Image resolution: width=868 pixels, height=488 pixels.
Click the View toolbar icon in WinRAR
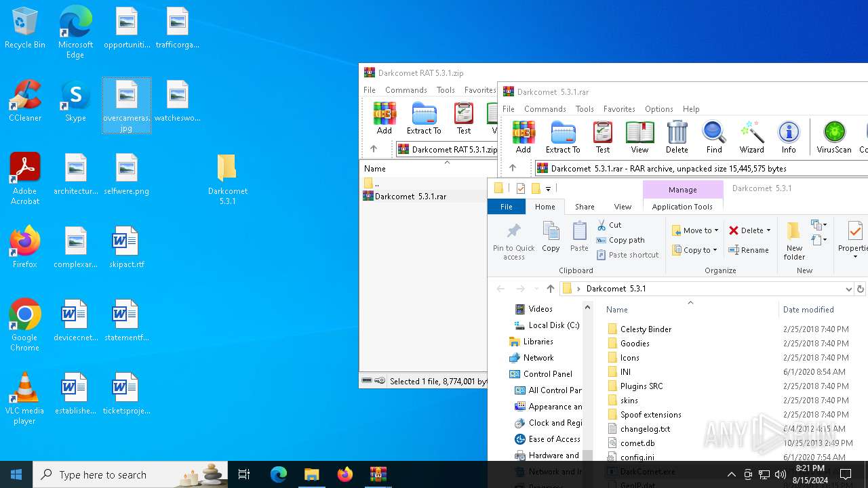(x=639, y=138)
